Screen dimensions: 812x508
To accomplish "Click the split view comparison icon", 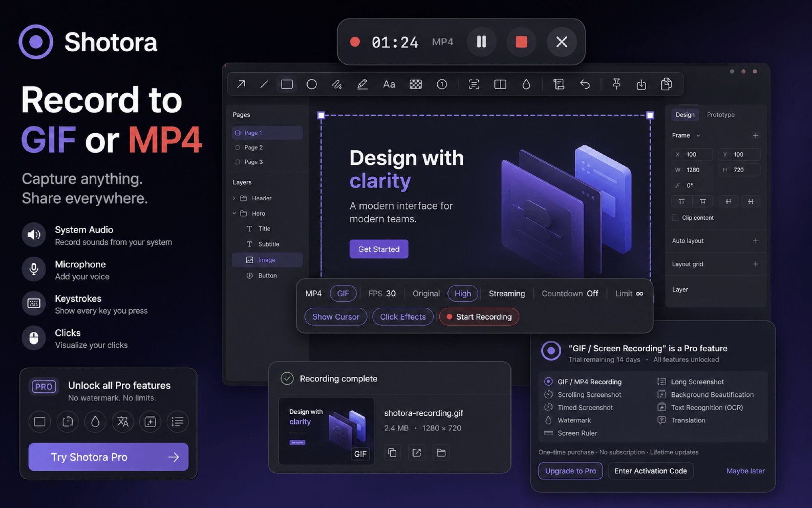I will 500,84.
